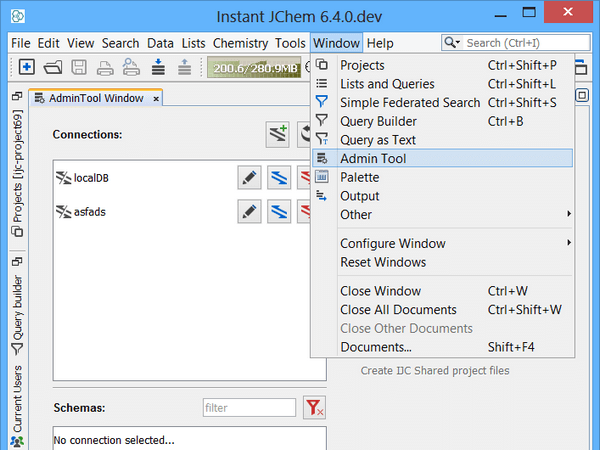This screenshot has height=450, width=600.
Task: Click the blue connect icon for localDB
Action: (280, 178)
